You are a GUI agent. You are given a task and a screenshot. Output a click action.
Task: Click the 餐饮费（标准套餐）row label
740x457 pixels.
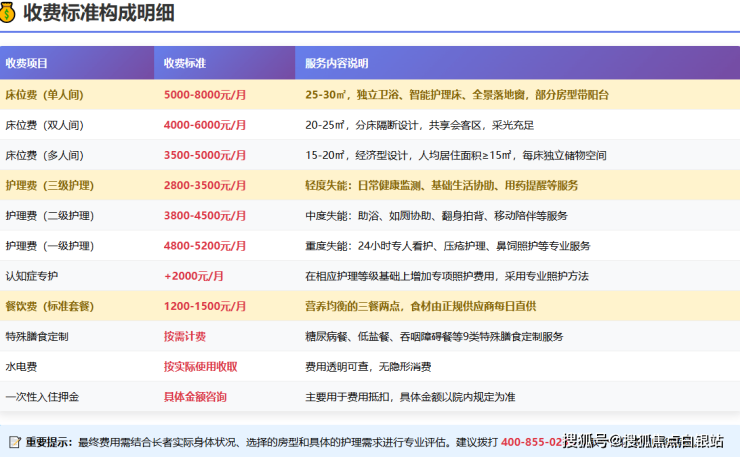pos(50,306)
